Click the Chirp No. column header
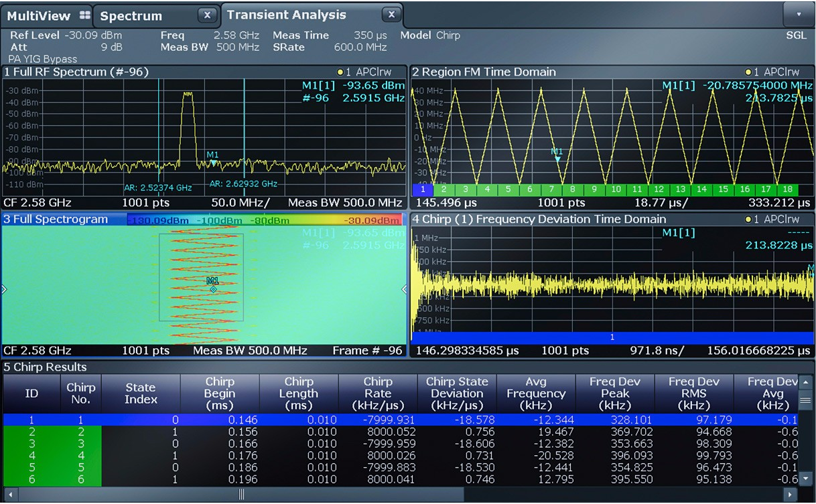Viewport: 816px width, 504px height. pos(81,394)
